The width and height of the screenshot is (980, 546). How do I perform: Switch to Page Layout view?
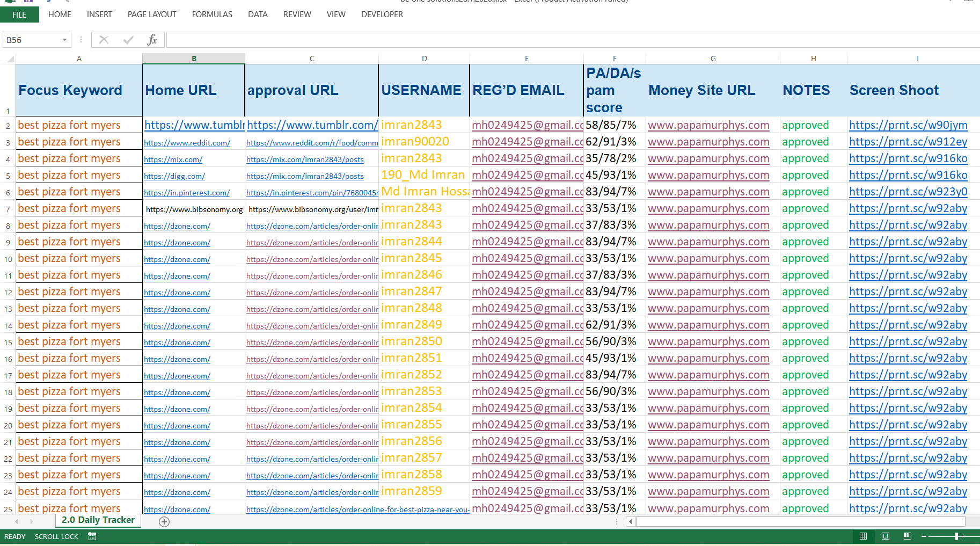coord(886,536)
